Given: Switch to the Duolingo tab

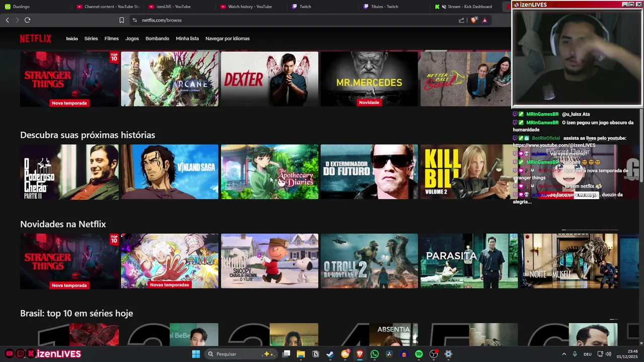Looking at the screenshot, I should (35, 7).
